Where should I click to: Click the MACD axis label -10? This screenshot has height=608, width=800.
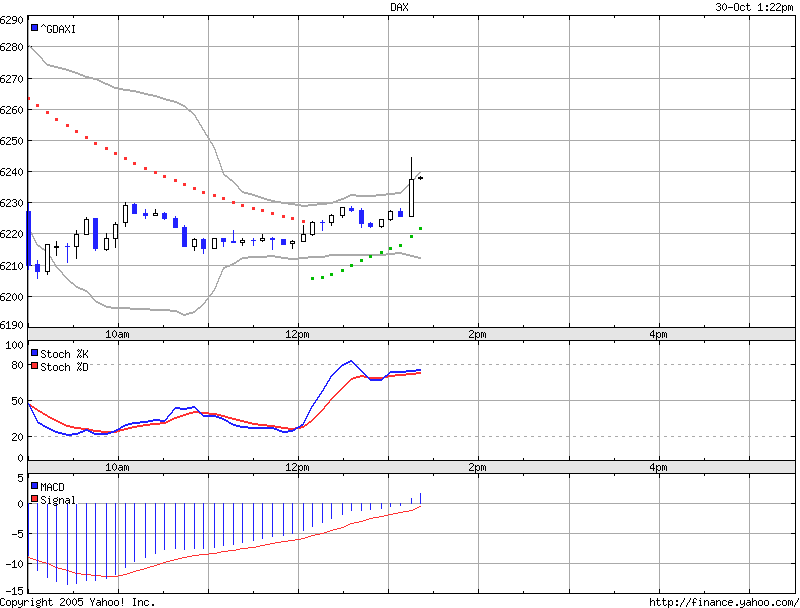point(14,564)
